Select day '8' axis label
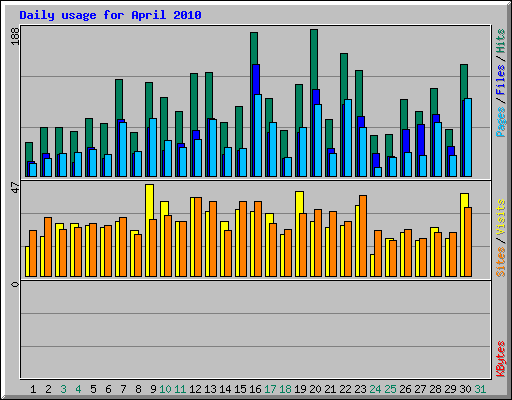 point(138,389)
